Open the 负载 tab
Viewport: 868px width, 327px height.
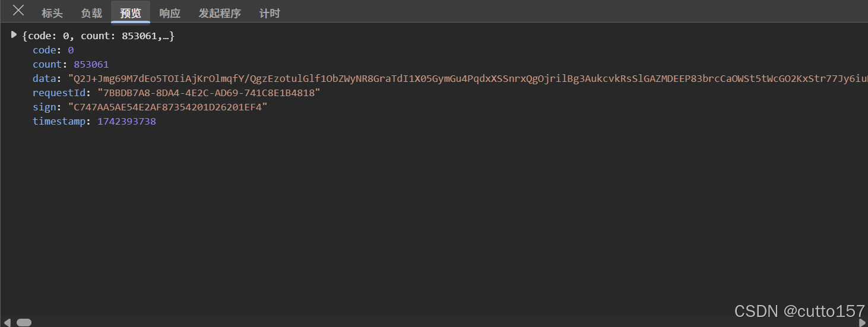pos(91,13)
